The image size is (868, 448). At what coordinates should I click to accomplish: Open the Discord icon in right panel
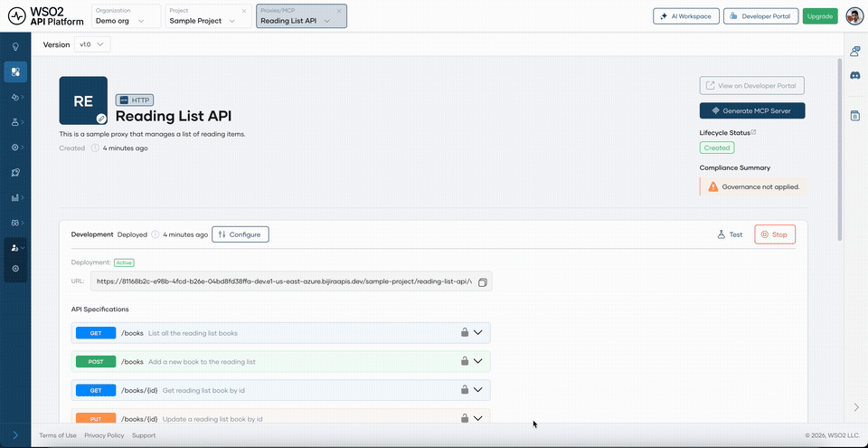pyautogui.click(x=854, y=75)
